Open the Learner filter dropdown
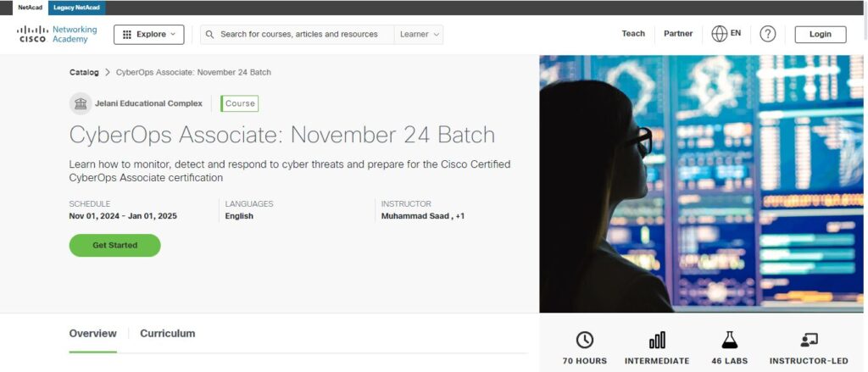This screenshot has width=868, height=372. 419,35
